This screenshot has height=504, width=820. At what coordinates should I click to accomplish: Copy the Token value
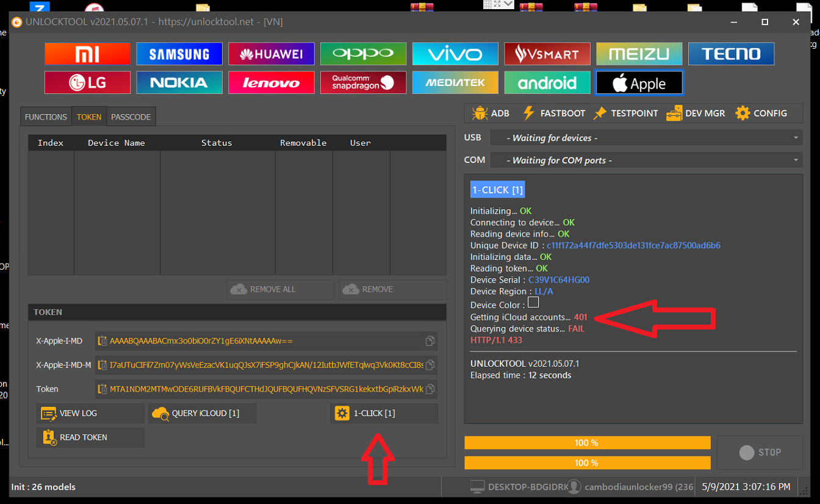coord(430,389)
